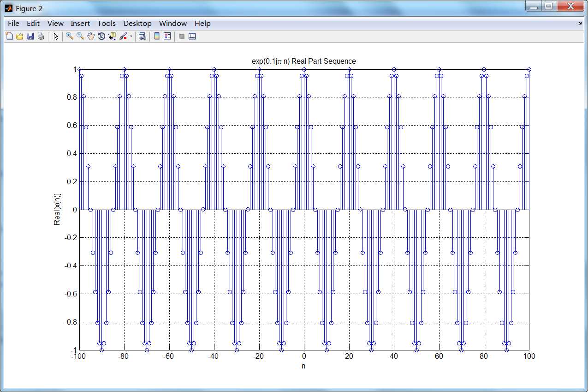Click the Link Plot icon
Image resolution: width=588 pixels, height=392 pixels.
coord(143,36)
